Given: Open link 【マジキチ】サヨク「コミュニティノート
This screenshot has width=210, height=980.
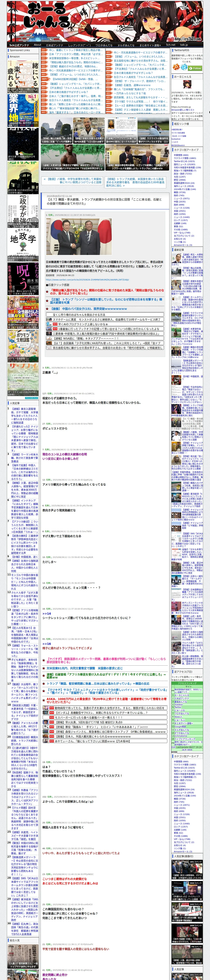Looking at the screenshot, I should [x=106, y=691].
